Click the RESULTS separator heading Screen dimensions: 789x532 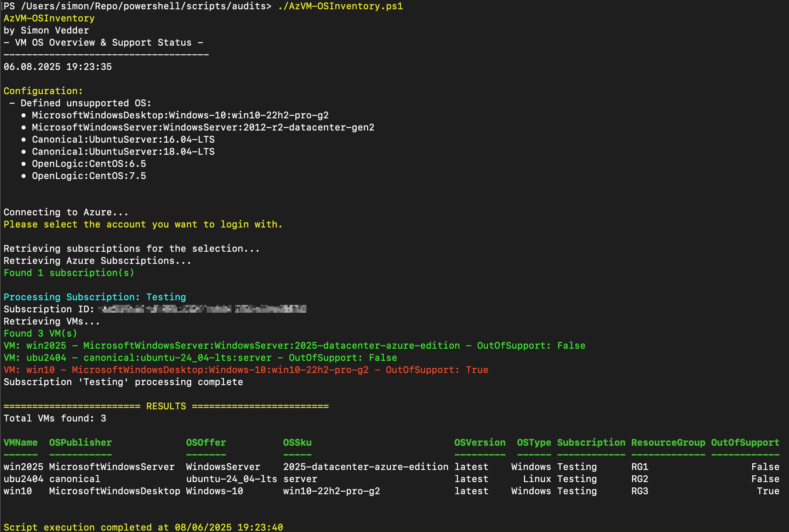pos(166,406)
